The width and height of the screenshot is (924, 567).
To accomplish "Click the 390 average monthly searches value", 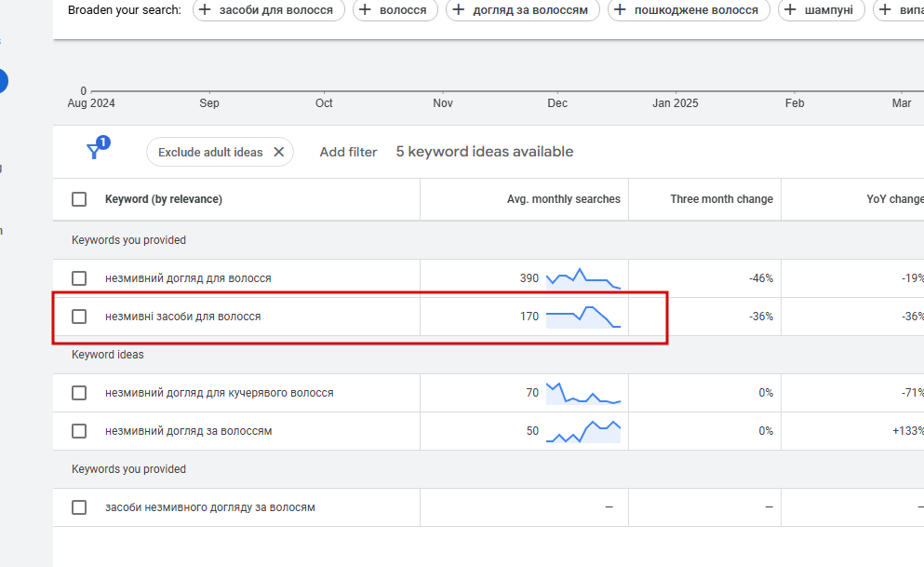I will coord(529,278).
